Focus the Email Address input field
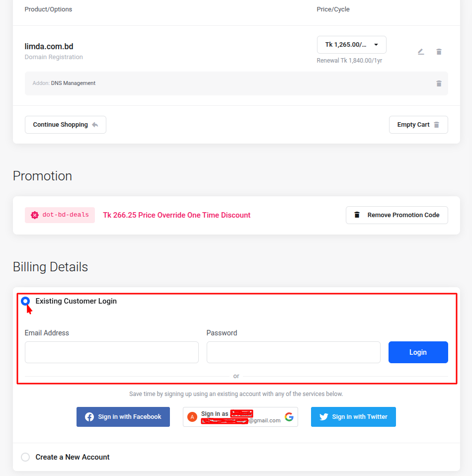 click(112, 352)
